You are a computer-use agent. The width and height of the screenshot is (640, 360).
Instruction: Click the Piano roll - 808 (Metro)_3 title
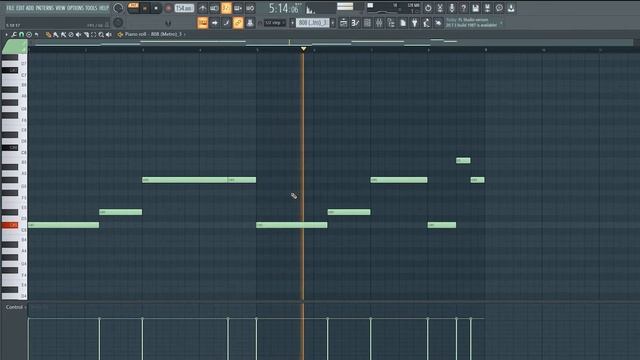click(153, 34)
